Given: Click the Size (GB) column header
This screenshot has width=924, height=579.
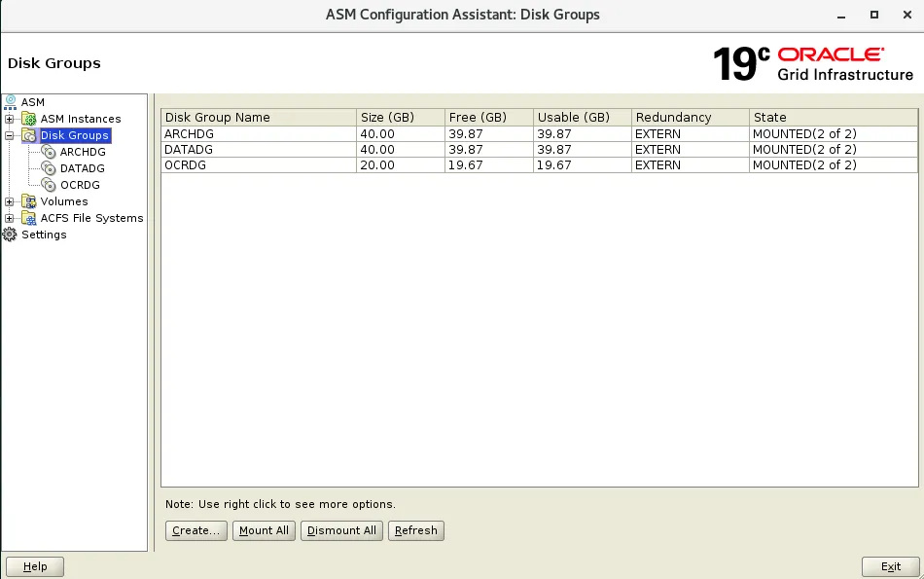Looking at the screenshot, I should [401, 118].
